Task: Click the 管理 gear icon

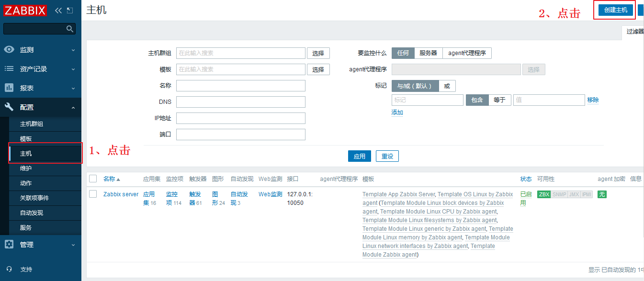Action: 9,244
